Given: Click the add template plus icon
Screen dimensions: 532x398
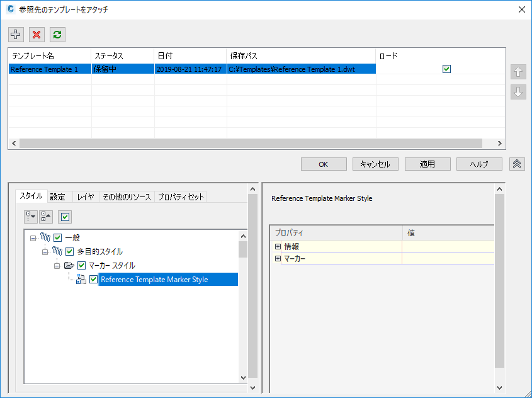Looking at the screenshot, I should click(16, 35).
